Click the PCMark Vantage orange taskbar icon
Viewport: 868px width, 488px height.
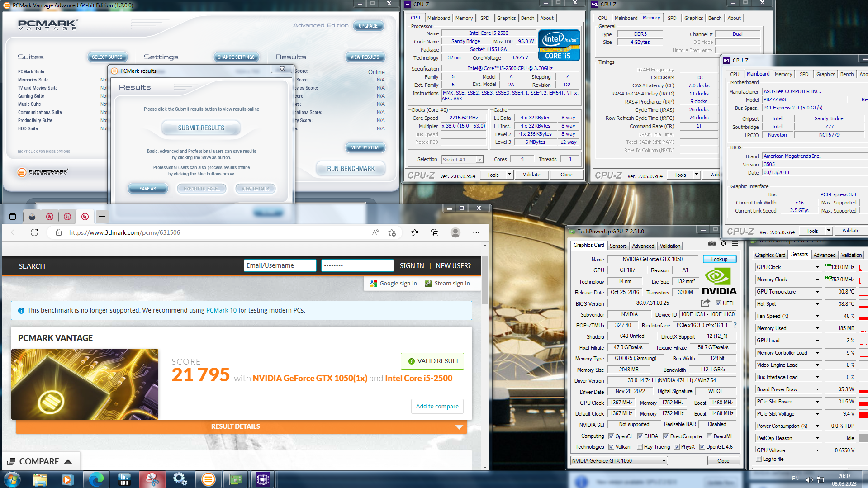(x=208, y=479)
